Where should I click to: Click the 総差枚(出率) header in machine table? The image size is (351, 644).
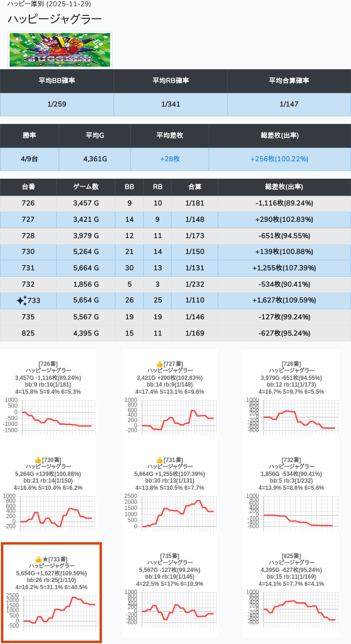(x=284, y=187)
